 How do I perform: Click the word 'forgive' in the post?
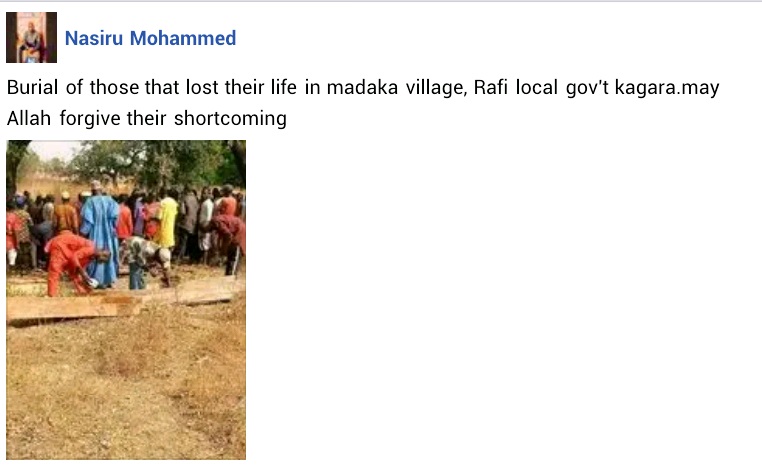click(90, 119)
